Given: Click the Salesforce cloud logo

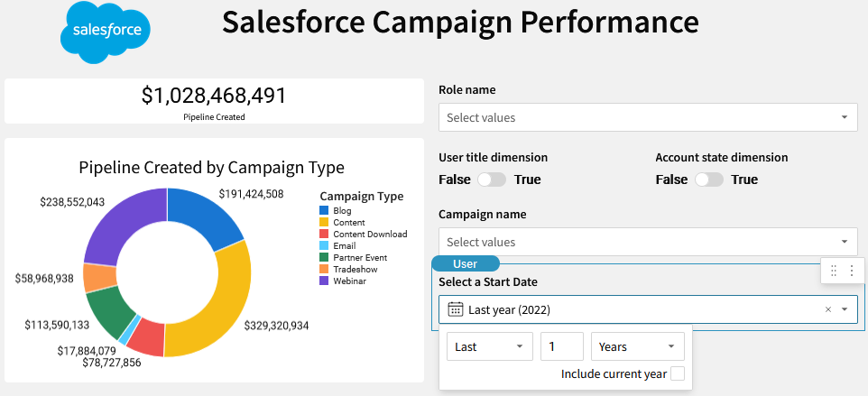Looking at the screenshot, I should pyautogui.click(x=106, y=32).
